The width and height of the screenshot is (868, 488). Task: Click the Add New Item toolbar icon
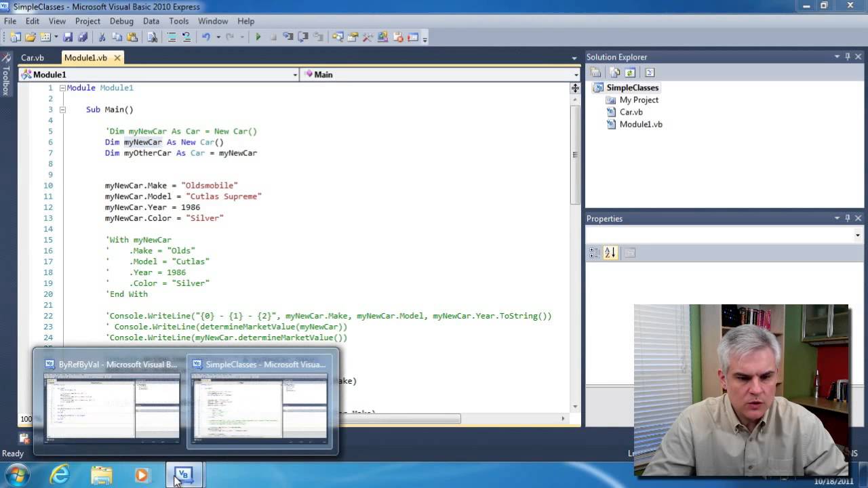pyautogui.click(x=45, y=37)
